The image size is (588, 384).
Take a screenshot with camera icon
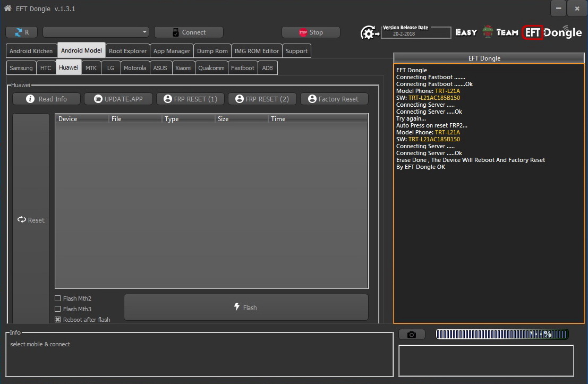(x=411, y=335)
